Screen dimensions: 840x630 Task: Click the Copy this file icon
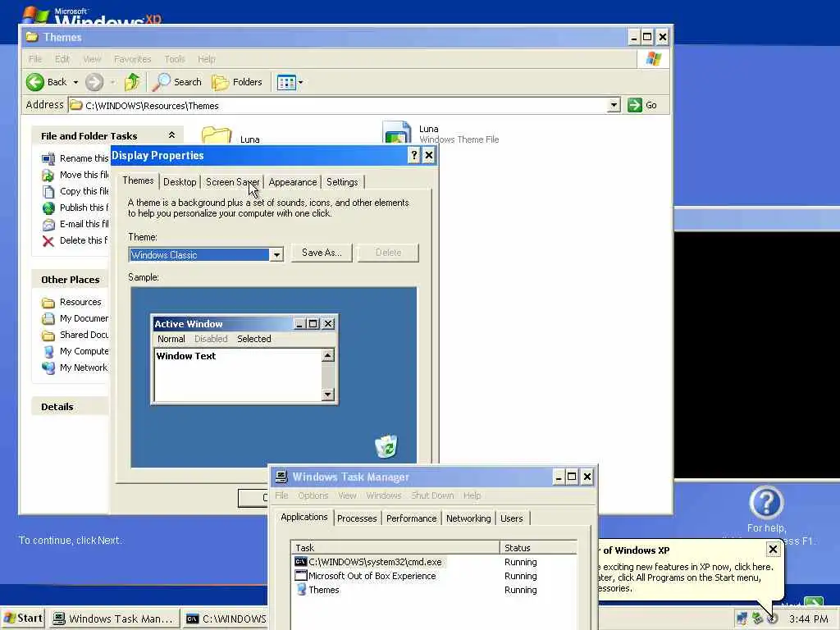(x=48, y=192)
